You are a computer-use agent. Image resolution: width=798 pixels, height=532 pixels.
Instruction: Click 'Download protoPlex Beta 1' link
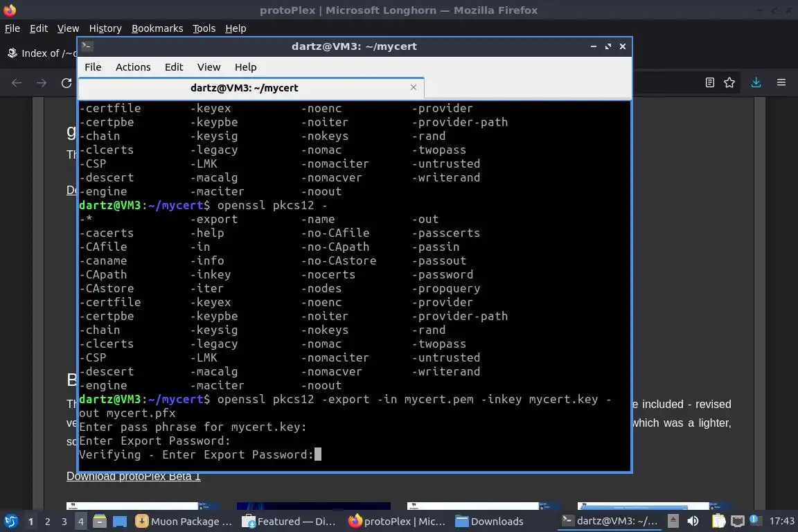click(x=133, y=477)
